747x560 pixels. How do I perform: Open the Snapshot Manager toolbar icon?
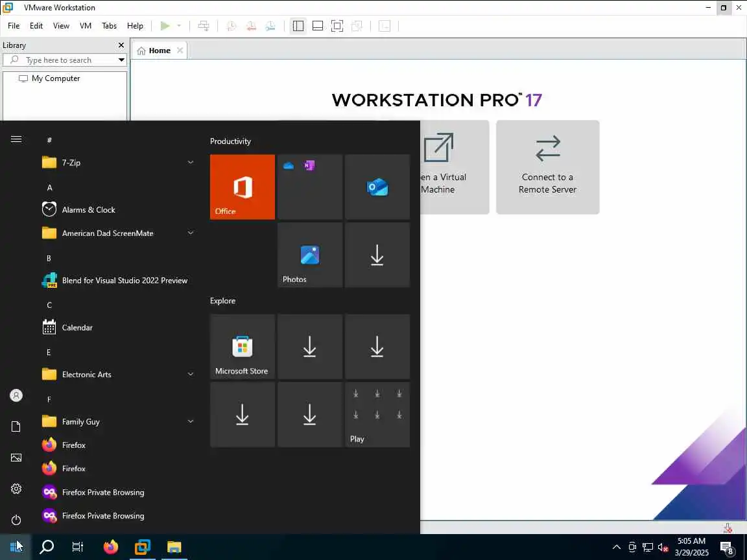coord(270,26)
